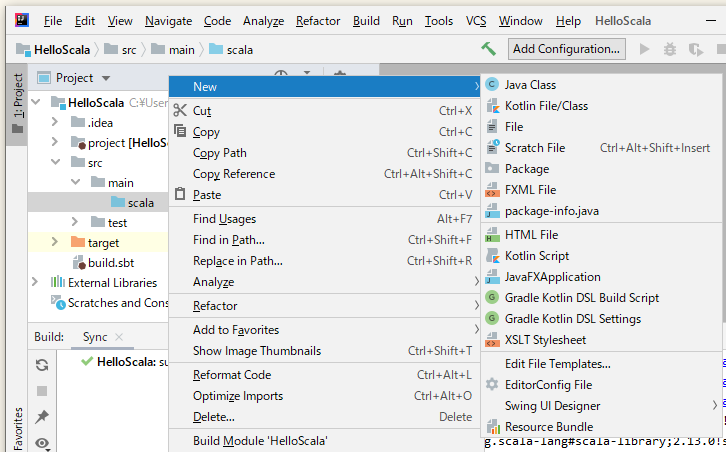
Task: Collapse the main folder node
Action: pos(75,182)
